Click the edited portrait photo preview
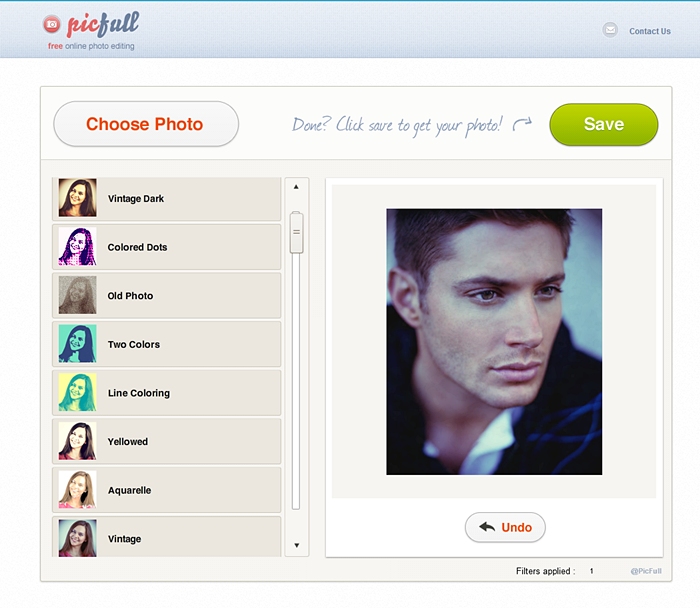700x608 pixels. (x=494, y=341)
